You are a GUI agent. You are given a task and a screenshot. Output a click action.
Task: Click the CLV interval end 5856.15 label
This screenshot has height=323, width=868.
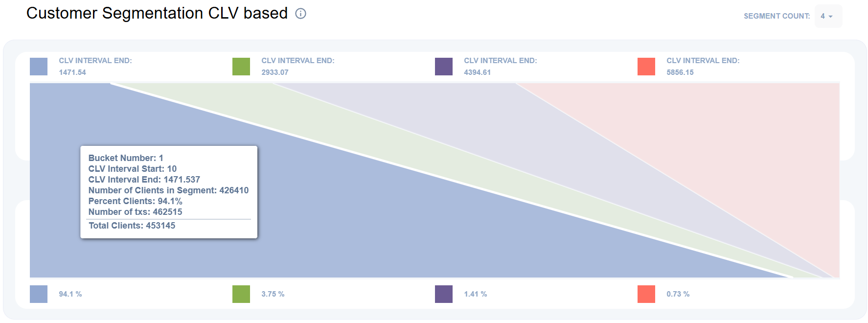point(680,72)
